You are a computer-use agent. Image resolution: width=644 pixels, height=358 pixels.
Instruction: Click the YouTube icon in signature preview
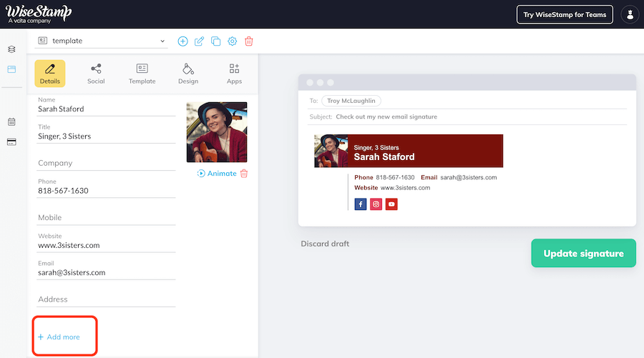[x=391, y=204]
